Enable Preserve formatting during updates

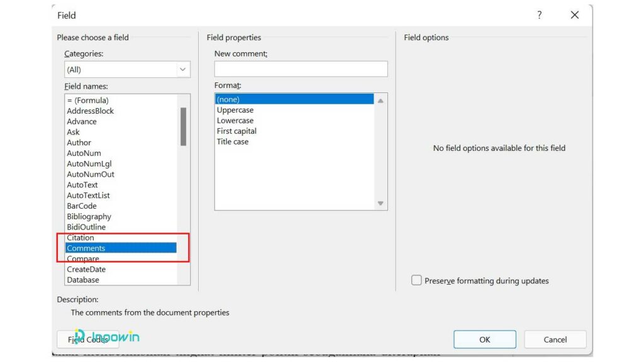point(416,280)
